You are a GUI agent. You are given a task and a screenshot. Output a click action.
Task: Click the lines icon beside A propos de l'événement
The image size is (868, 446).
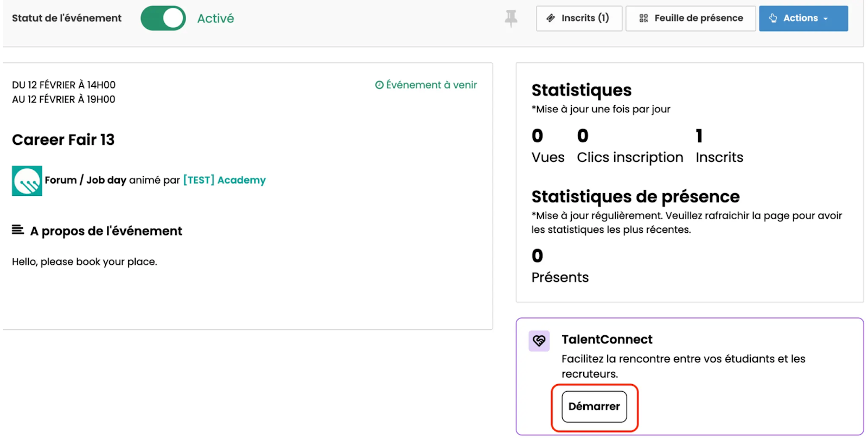18,230
